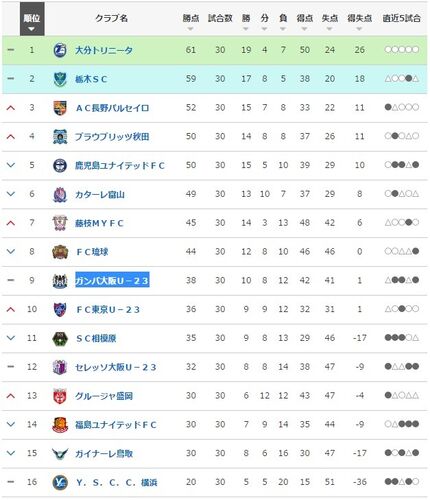Click the FC Ryukyu club crest
The width and height of the screenshot is (430, 500).
(x=60, y=252)
